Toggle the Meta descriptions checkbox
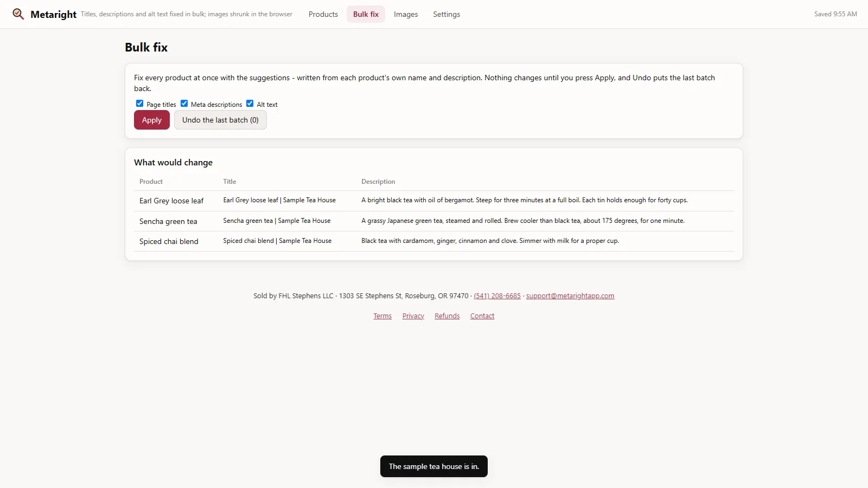The image size is (868, 488). [184, 104]
